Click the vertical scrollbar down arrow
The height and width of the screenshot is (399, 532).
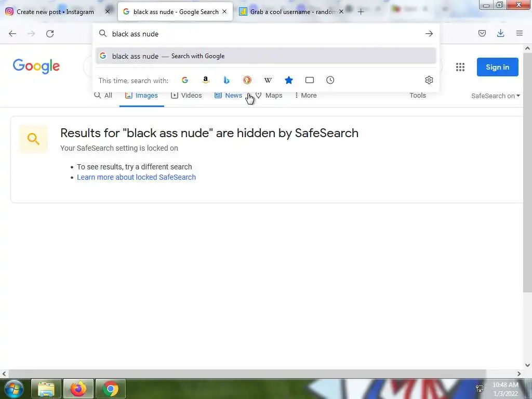[x=527, y=365]
